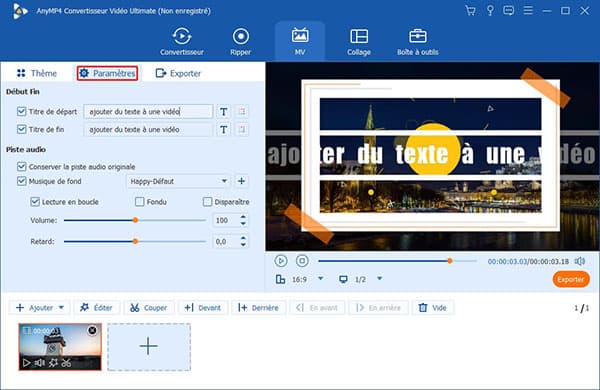Remove clip with thumbnail X icon
The width and height of the screenshot is (600, 390).
[x=92, y=330]
